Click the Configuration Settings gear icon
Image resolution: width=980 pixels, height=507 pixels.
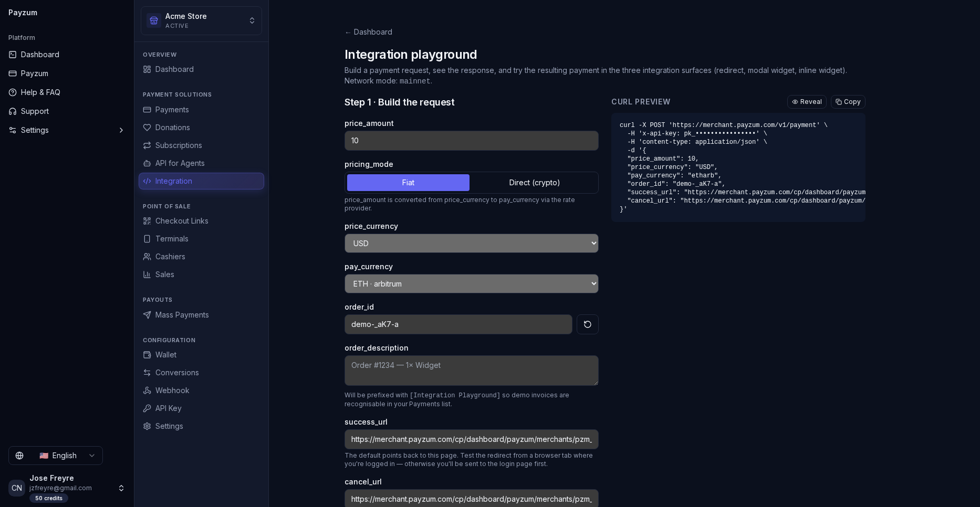pyautogui.click(x=147, y=426)
